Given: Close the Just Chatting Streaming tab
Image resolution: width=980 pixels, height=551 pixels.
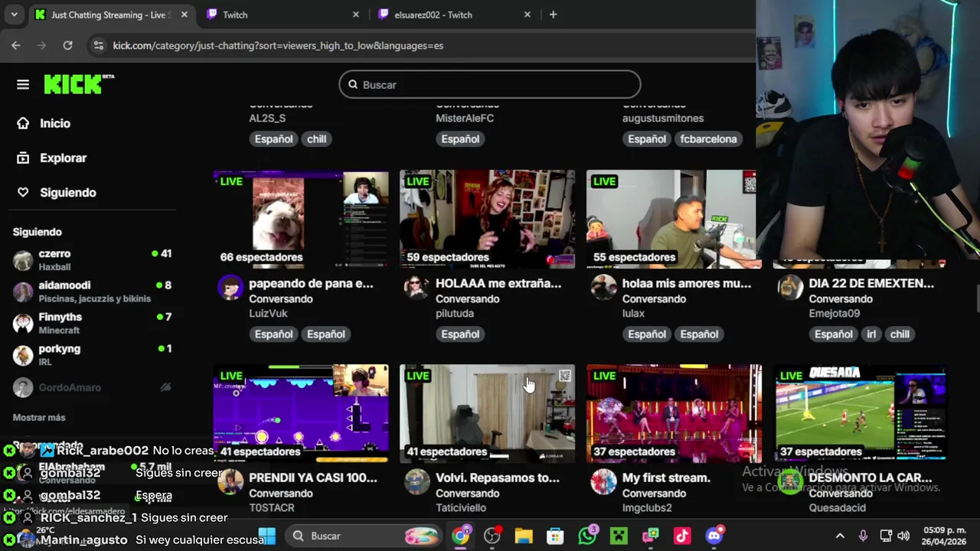Looking at the screenshot, I should tap(185, 15).
